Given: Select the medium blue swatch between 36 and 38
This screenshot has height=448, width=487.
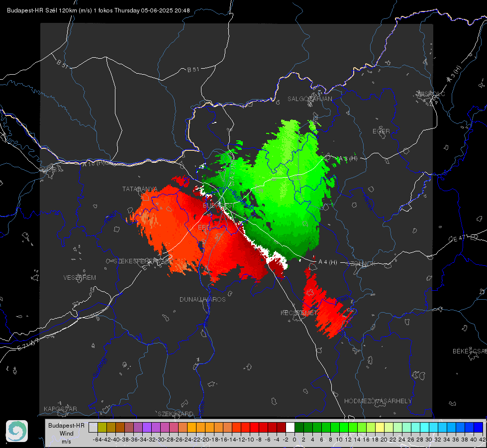Looking at the screenshot, I should point(460,427).
